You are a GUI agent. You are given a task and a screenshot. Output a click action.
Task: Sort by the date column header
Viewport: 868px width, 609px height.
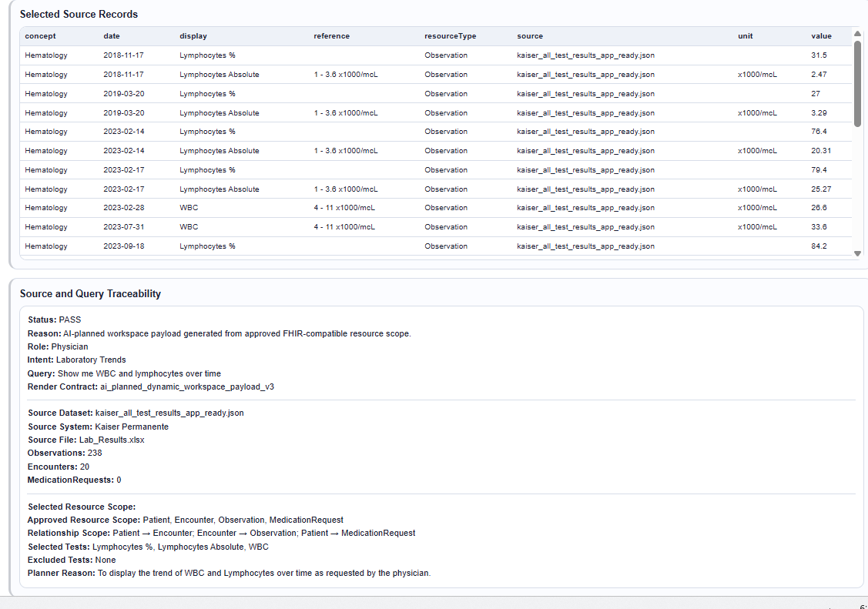111,36
